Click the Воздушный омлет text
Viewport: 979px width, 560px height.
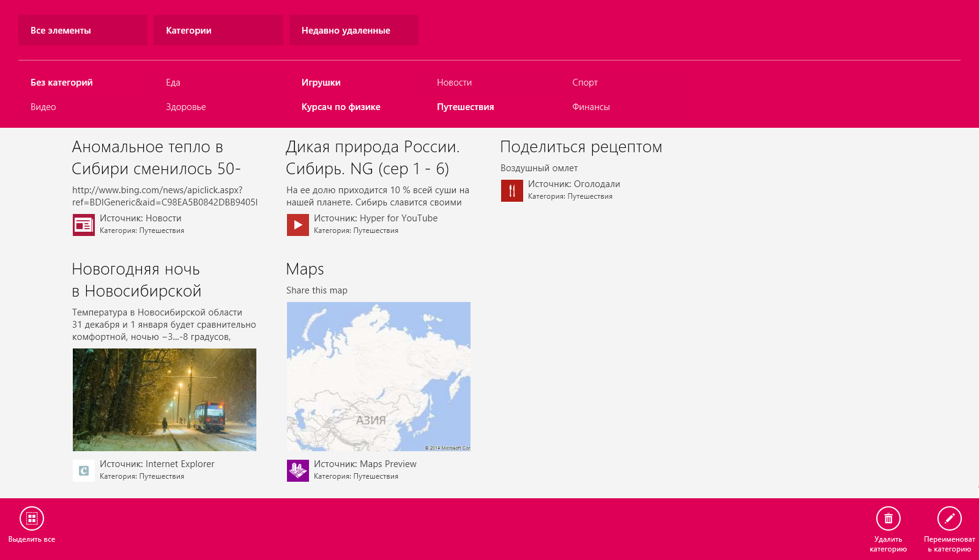tap(539, 168)
